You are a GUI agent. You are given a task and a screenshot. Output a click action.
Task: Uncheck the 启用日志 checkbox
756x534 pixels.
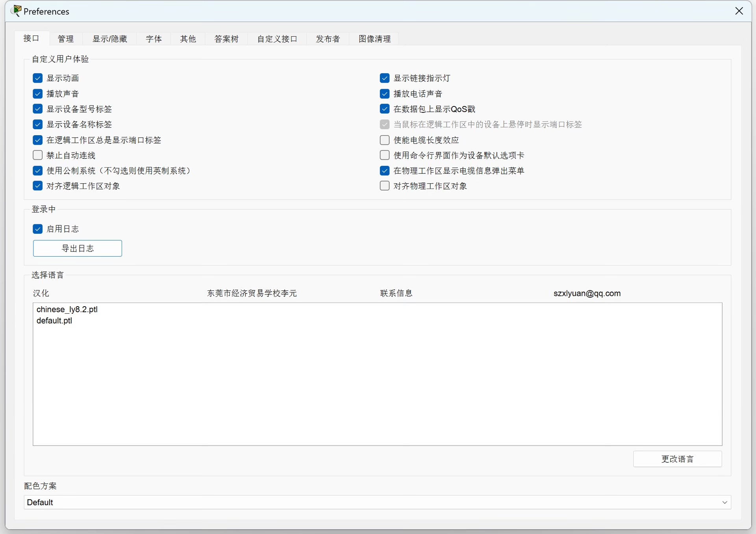[x=38, y=229]
